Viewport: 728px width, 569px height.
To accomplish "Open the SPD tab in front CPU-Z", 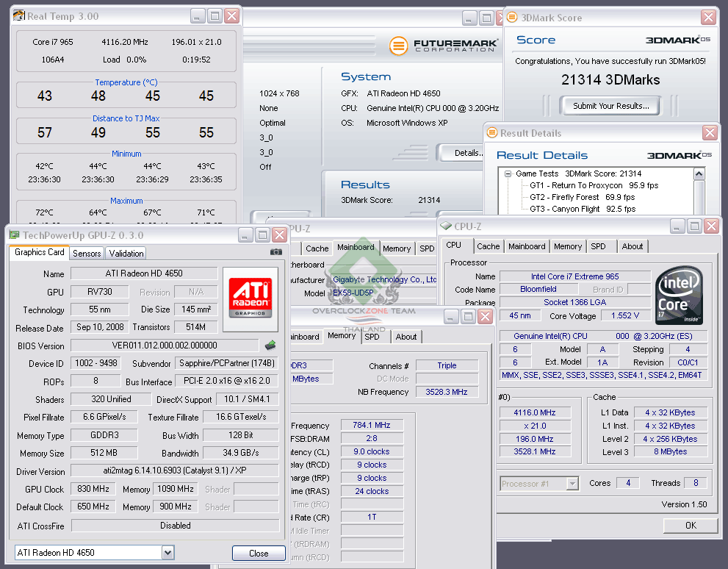I will click(599, 246).
